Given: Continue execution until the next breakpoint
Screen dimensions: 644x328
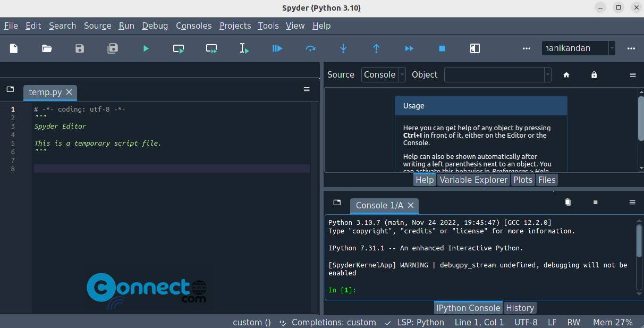Looking at the screenshot, I should [409, 48].
